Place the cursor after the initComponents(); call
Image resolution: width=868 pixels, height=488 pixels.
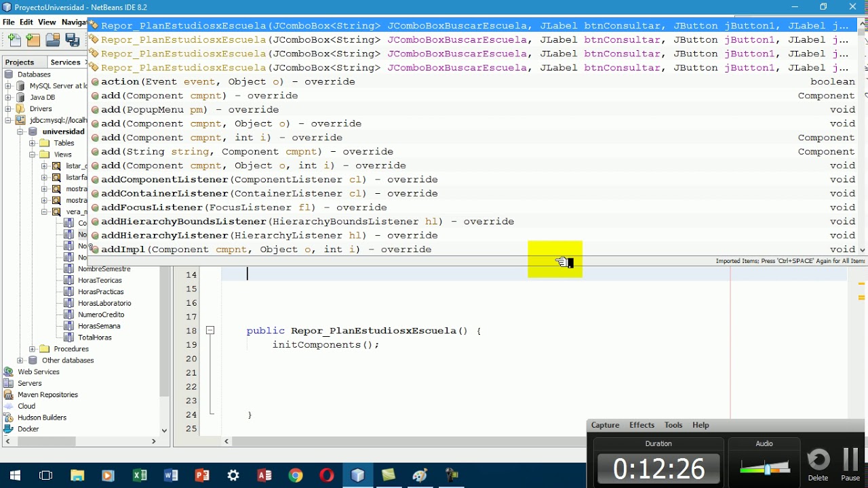pyautogui.click(x=380, y=345)
